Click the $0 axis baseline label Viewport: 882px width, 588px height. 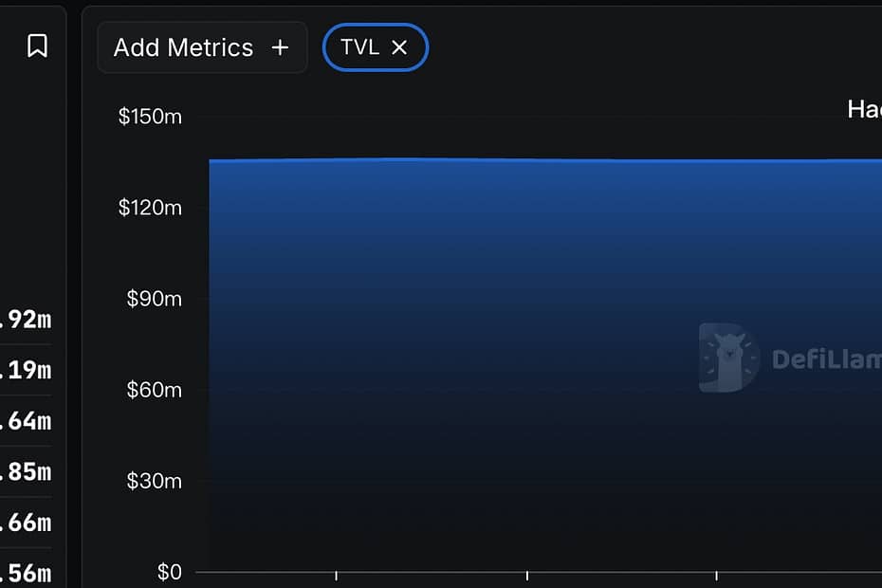170,572
